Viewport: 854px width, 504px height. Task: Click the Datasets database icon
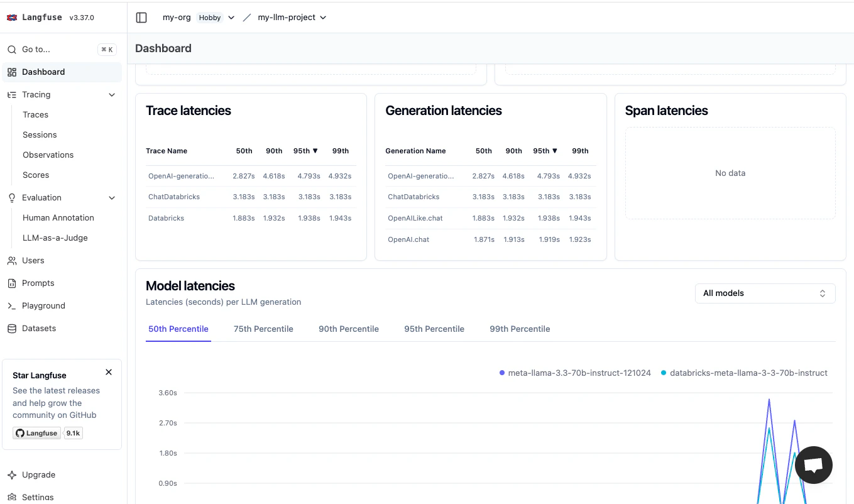pyautogui.click(x=12, y=329)
